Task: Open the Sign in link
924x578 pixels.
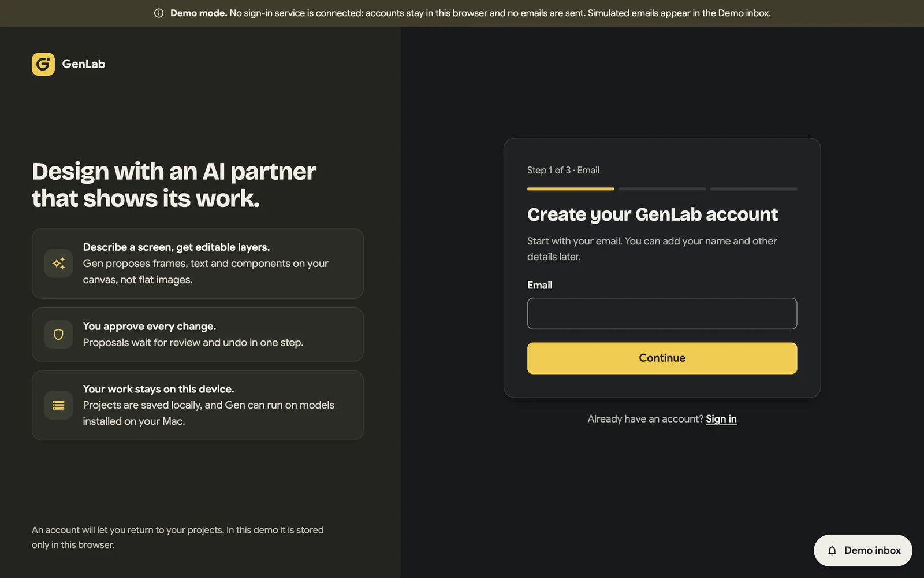Action: [721, 419]
